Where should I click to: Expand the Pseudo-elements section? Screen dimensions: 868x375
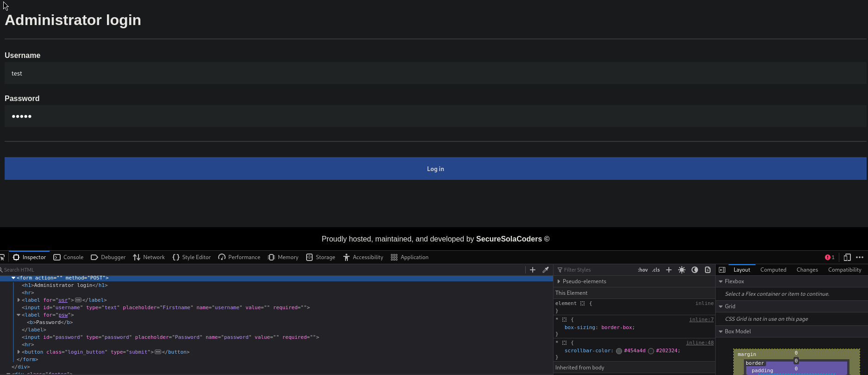pos(559,281)
